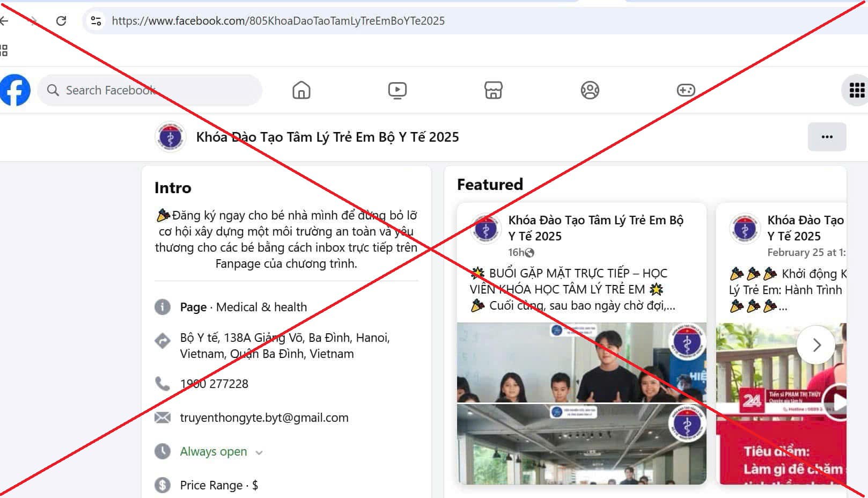Click the phone number 1900 277228
The image size is (868, 498).
click(x=214, y=384)
